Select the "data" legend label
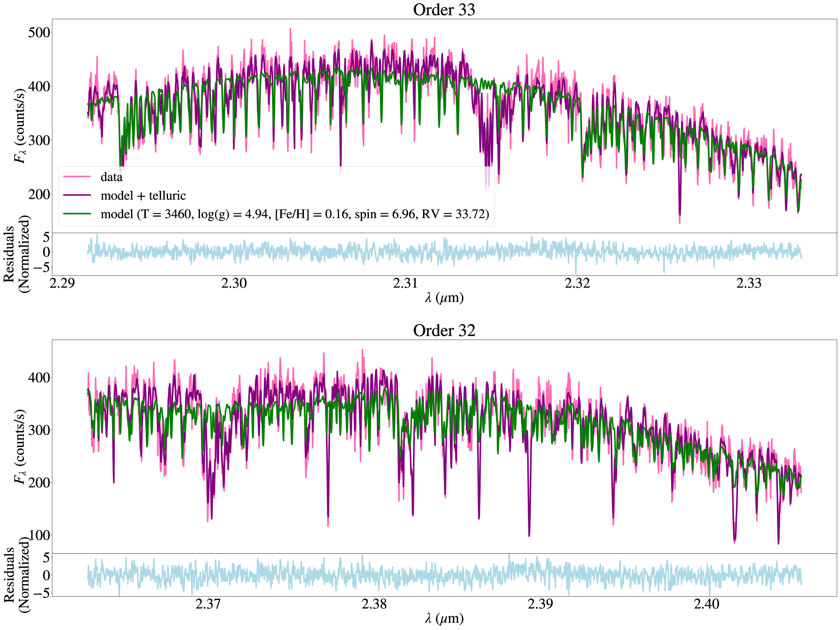Viewport: 840px width, 630px height. point(111,177)
